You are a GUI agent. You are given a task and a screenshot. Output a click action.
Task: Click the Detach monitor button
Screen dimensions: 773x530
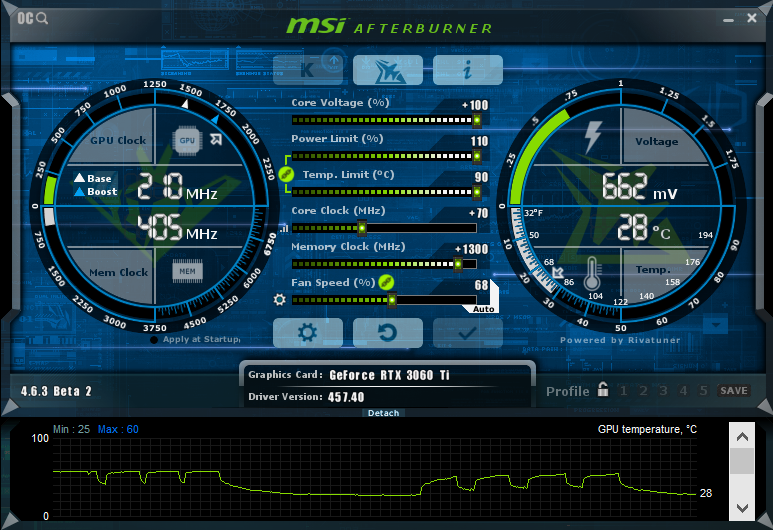click(384, 413)
